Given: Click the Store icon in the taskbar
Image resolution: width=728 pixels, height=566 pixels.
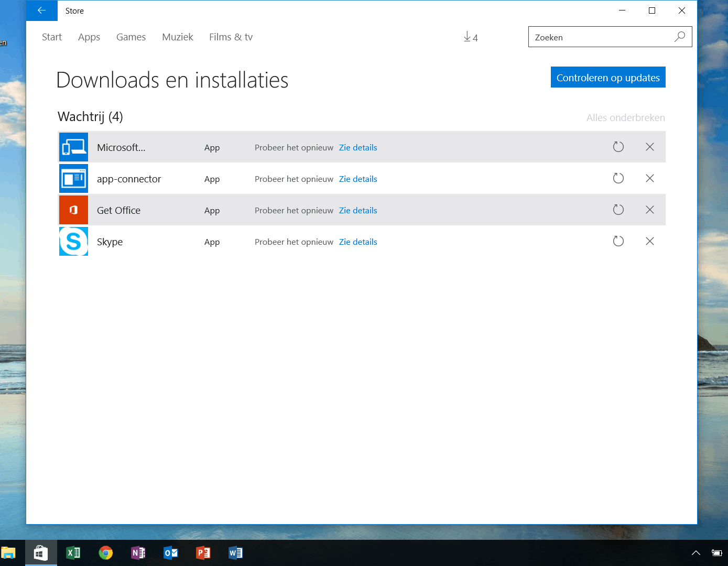Looking at the screenshot, I should coord(41,553).
